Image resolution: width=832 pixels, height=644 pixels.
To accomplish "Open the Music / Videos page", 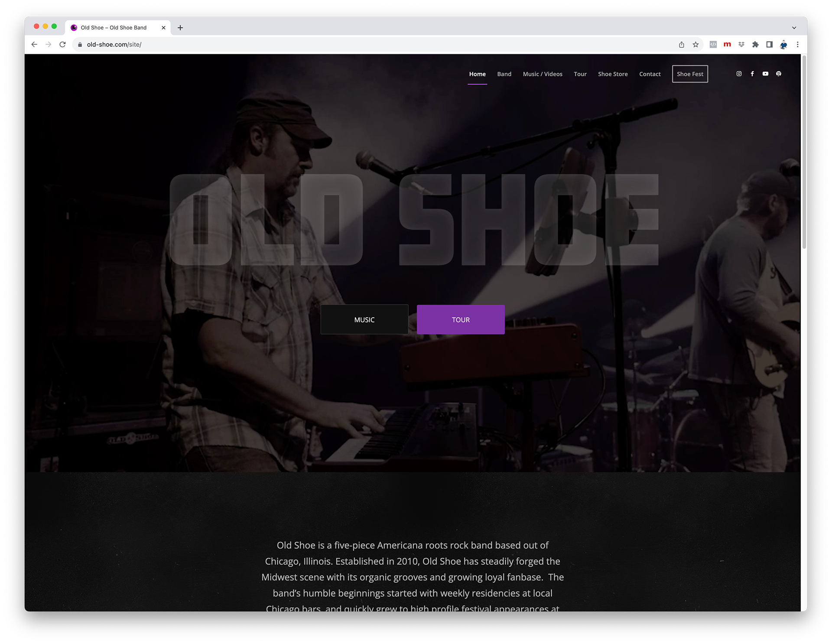I will [543, 74].
